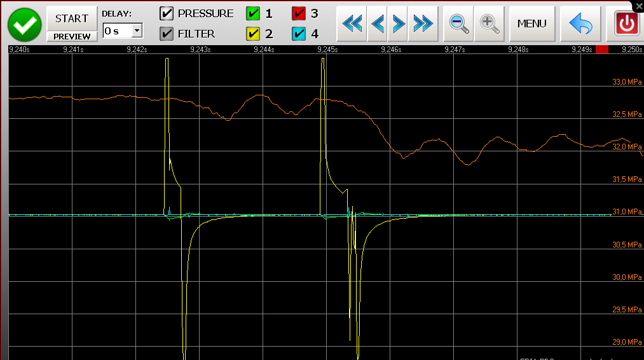This screenshot has width=644, height=360.
Task: Jump far forward with double-right arrows
Action: [423, 24]
